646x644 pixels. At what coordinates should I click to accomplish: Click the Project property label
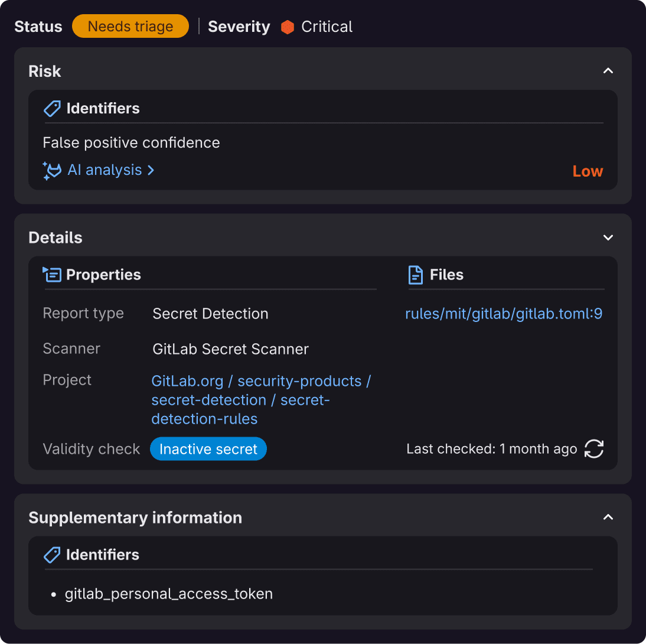pos(67,380)
